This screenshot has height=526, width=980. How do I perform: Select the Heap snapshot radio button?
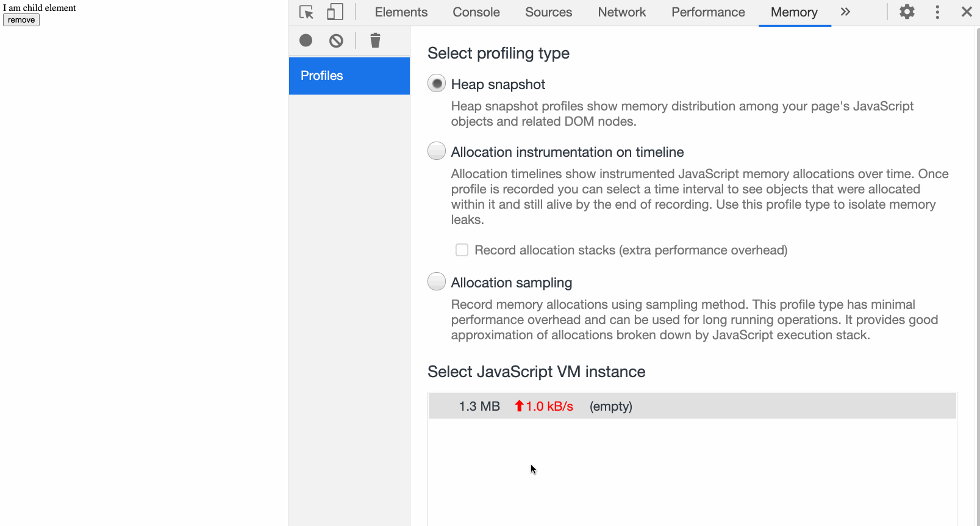click(x=437, y=84)
